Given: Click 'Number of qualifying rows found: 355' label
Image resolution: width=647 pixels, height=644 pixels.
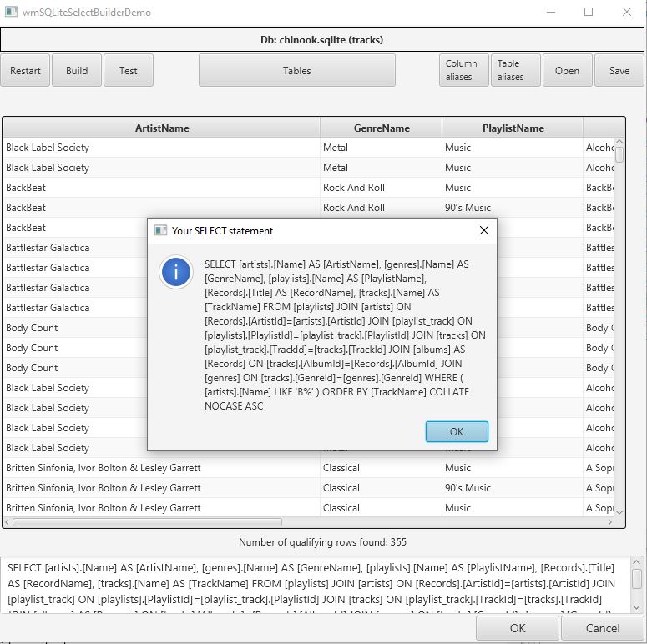Looking at the screenshot, I should click(x=322, y=541).
